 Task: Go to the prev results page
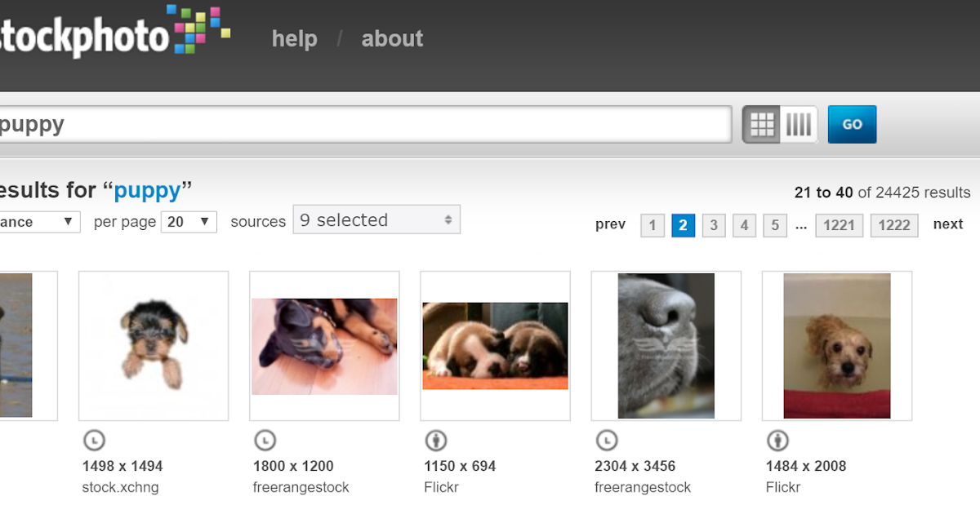pos(610,224)
